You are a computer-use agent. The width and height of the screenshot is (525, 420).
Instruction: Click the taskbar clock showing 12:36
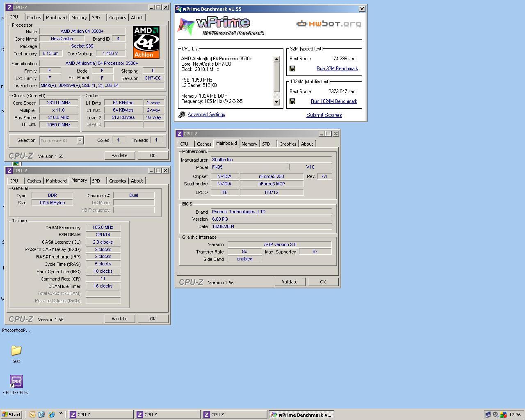click(x=515, y=415)
